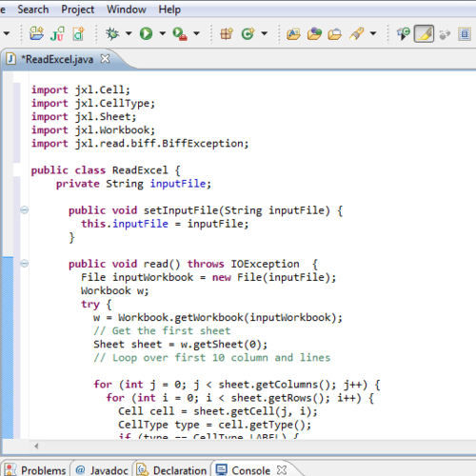Click the 'try {' line
This screenshot has height=476, width=476.
click(96, 305)
